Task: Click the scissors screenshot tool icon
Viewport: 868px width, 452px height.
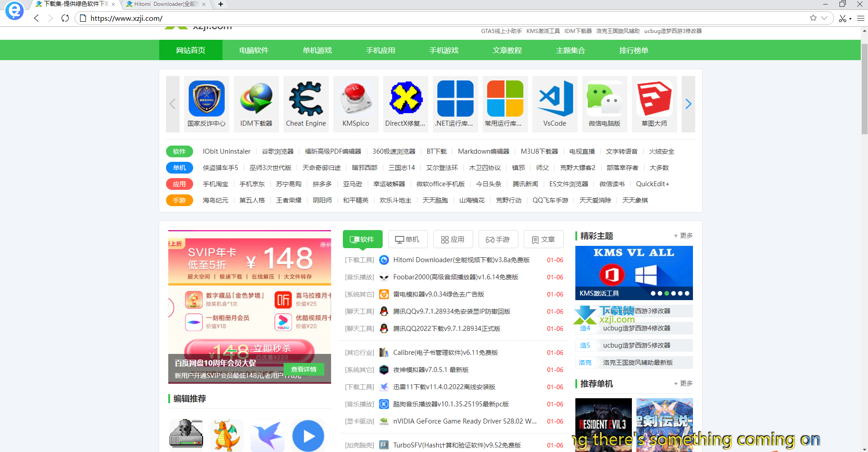Action: [x=842, y=19]
